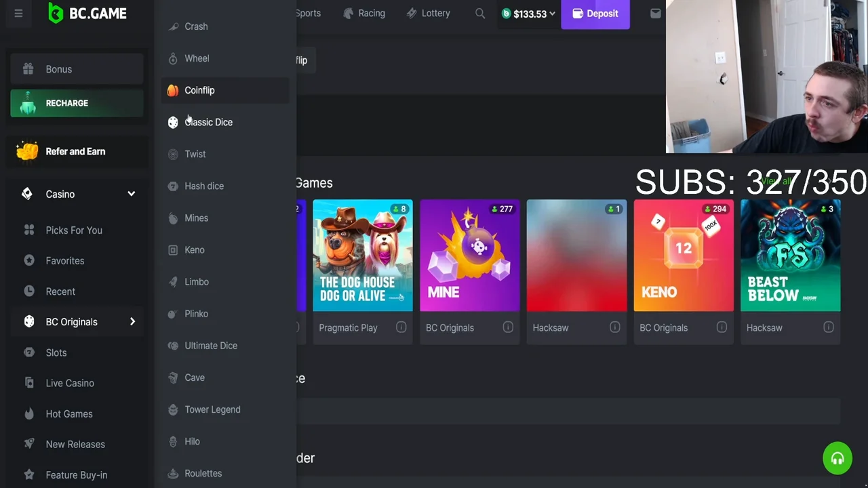868x488 pixels.
Task: Open live support headset button
Action: click(837, 458)
